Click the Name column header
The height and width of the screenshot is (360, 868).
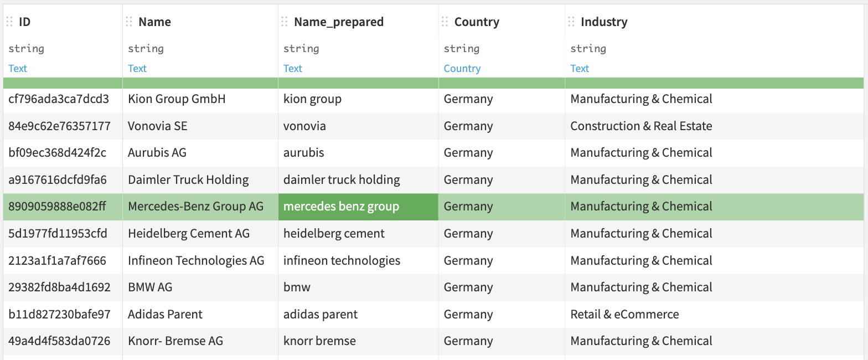(x=154, y=22)
